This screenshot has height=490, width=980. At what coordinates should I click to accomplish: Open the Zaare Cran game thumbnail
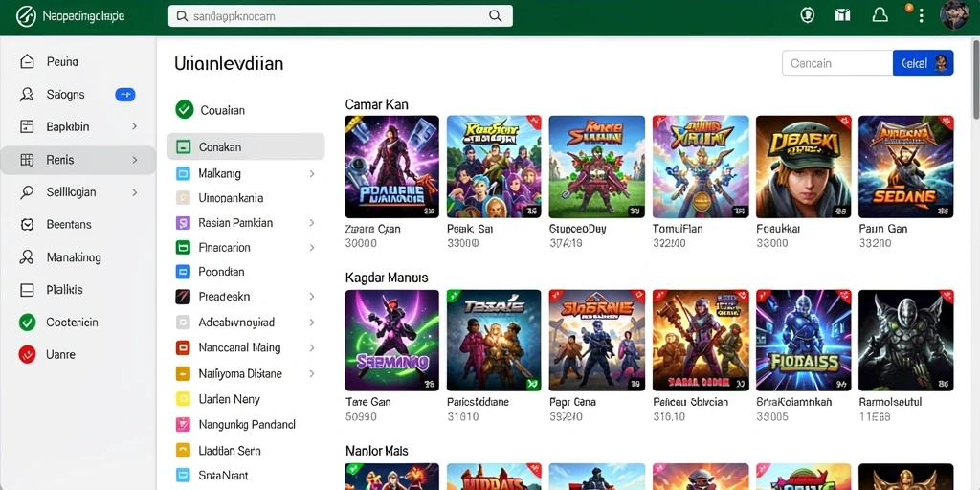pyautogui.click(x=391, y=167)
